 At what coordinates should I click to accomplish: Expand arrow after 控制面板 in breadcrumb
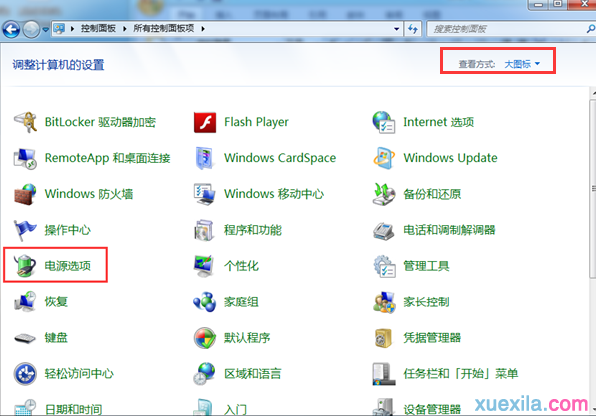(x=124, y=29)
